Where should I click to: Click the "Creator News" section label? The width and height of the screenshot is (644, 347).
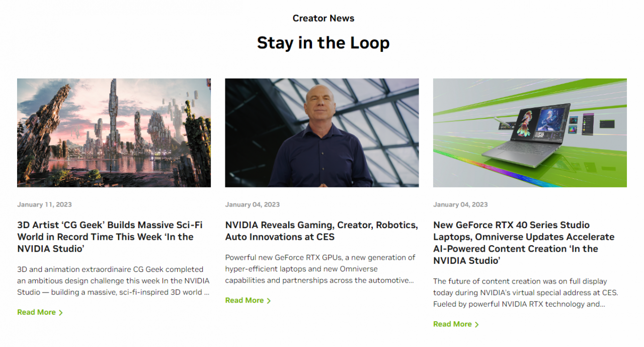323,18
